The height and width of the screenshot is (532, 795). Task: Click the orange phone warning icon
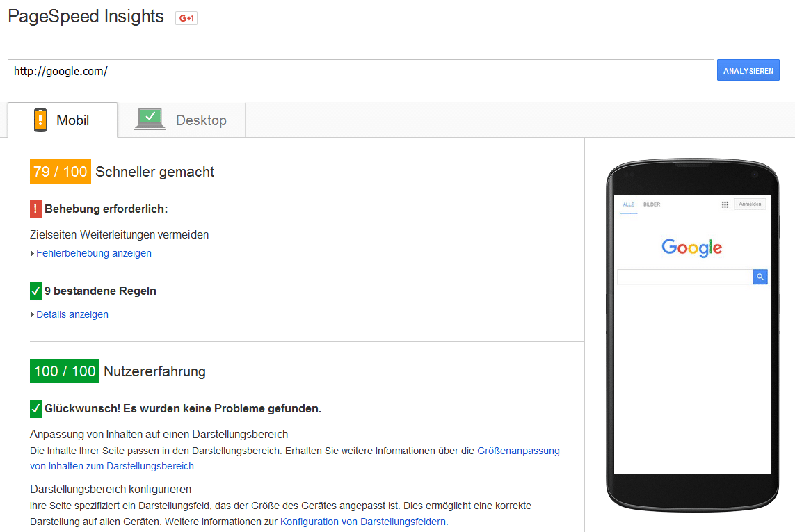[x=40, y=120]
